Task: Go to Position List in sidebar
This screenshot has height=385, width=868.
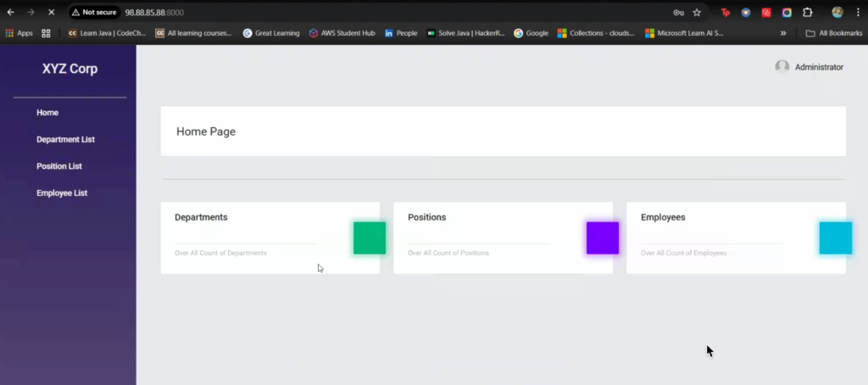Action: (59, 166)
